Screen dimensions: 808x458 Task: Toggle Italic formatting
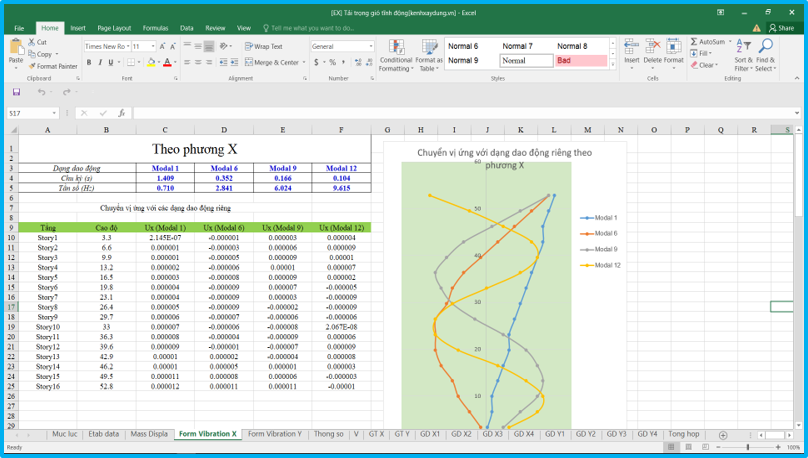[x=101, y=62]
